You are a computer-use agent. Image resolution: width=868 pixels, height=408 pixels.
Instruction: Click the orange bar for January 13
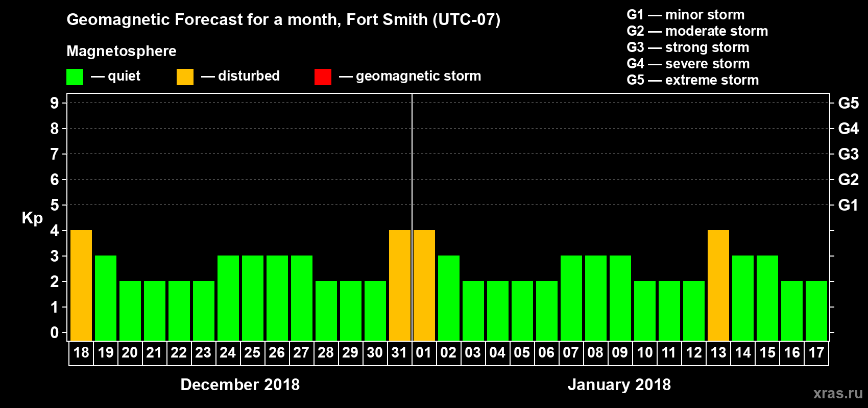tap(718, 286)
